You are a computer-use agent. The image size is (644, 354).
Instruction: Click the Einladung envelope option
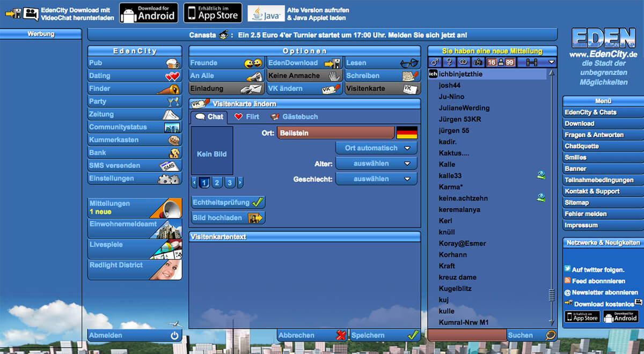227,88
